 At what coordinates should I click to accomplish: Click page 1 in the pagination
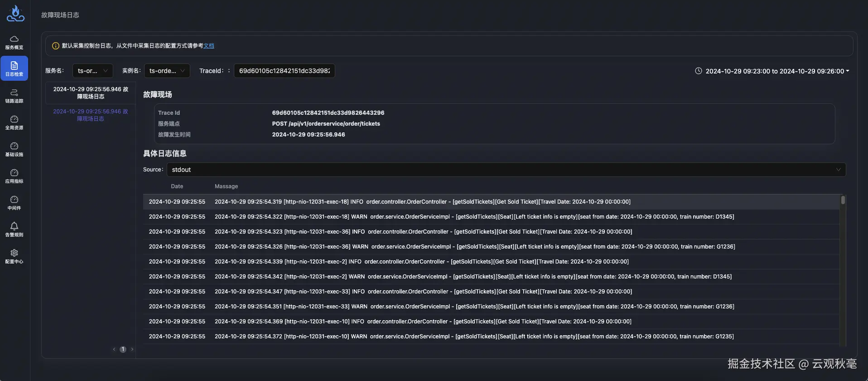[x=123, y=349]
